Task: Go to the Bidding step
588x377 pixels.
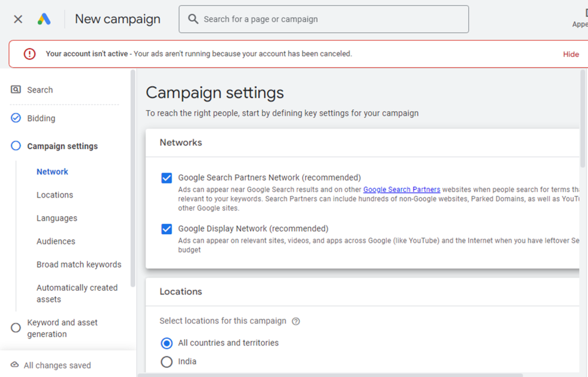Action: pyautogui.click(x=41, y=118)
